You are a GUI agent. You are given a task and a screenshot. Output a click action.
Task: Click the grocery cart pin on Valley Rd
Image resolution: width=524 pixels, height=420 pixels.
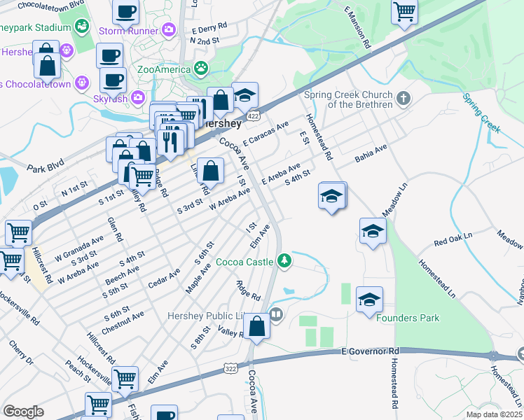pos(142,178)
